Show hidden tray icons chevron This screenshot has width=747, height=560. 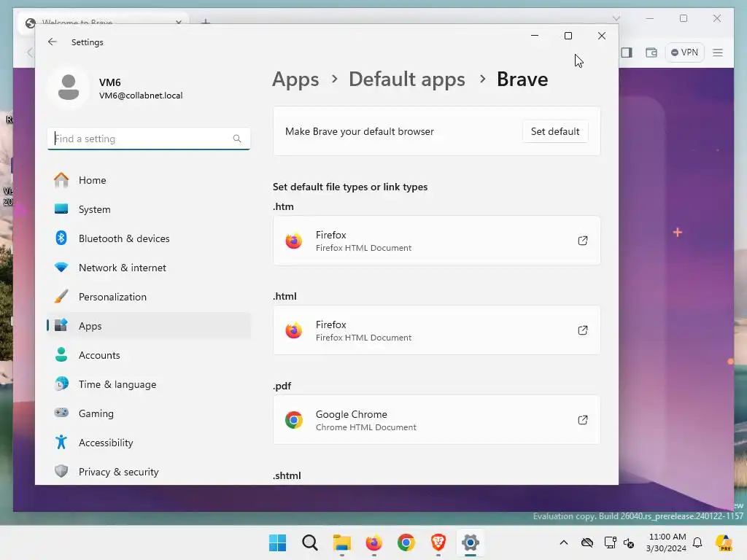point(564,542)
